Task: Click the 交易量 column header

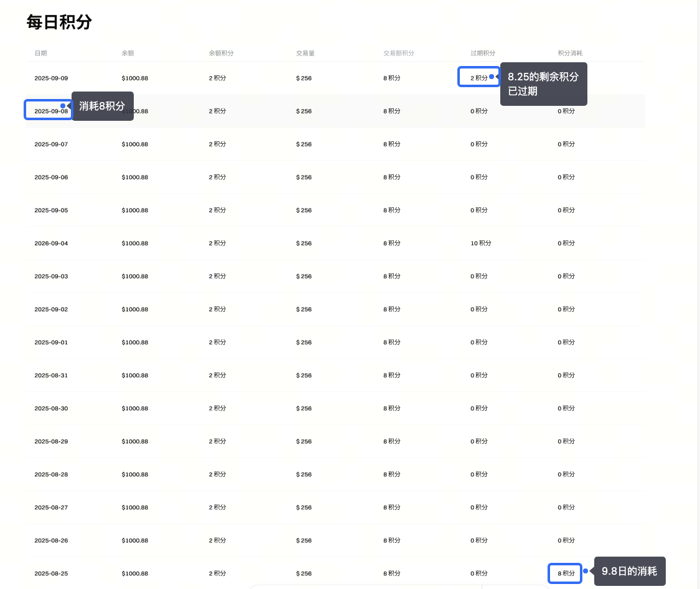Action: [x=305, y=54]
